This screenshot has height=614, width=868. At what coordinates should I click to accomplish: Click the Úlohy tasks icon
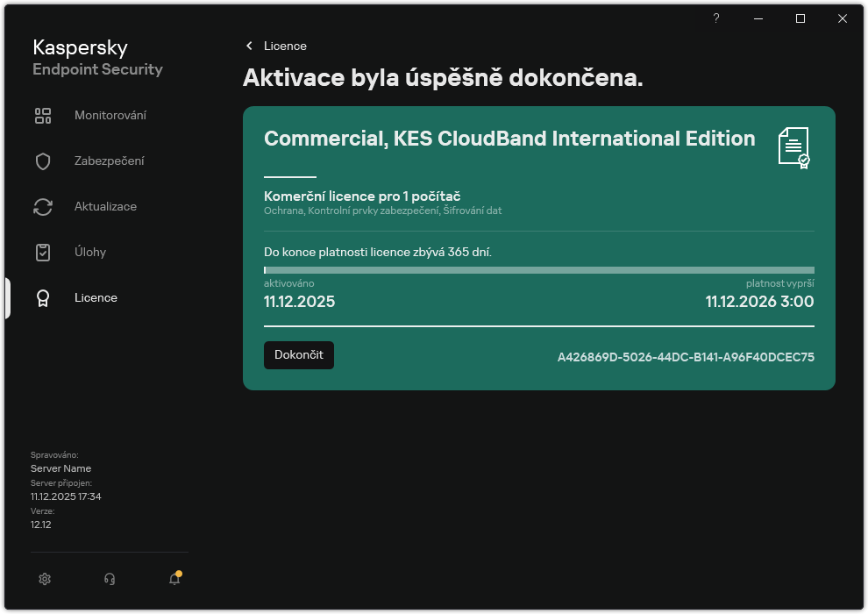[43, 252]
